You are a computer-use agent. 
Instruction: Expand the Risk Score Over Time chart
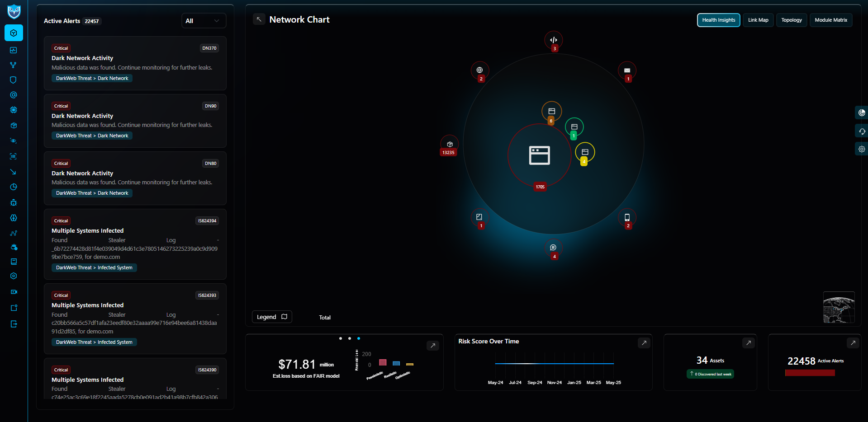(644, 343)
